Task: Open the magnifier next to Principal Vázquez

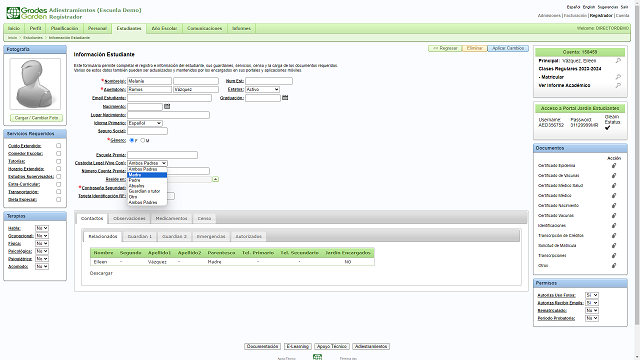Action: 618,60
